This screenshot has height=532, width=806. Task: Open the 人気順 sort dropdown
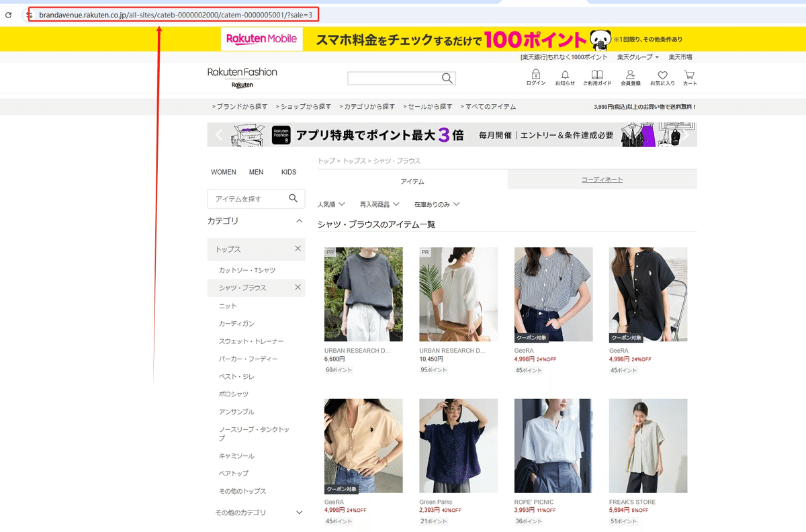(331, 204)
